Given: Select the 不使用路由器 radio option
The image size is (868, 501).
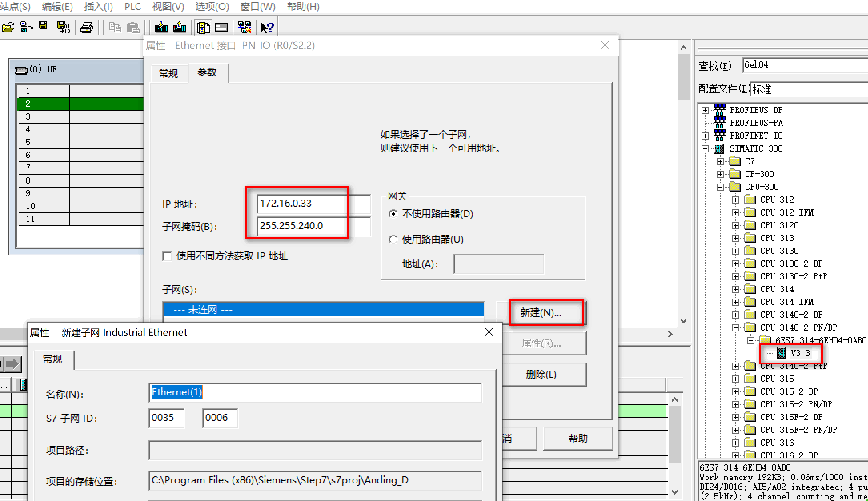Looking at the screenshot, I should point(393,214).
